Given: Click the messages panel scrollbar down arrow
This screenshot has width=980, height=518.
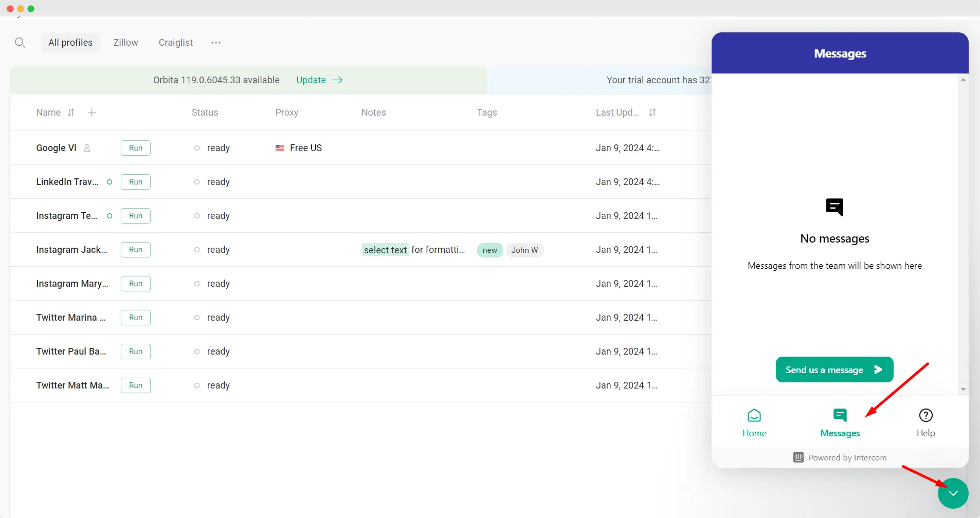Looking at the screenshot, I should [963, 390].
